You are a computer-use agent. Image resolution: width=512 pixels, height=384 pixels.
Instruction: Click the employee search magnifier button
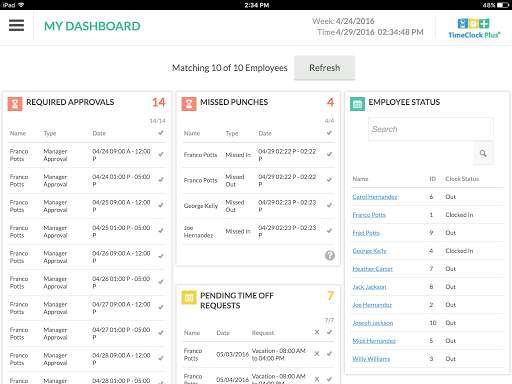point(483,153)
